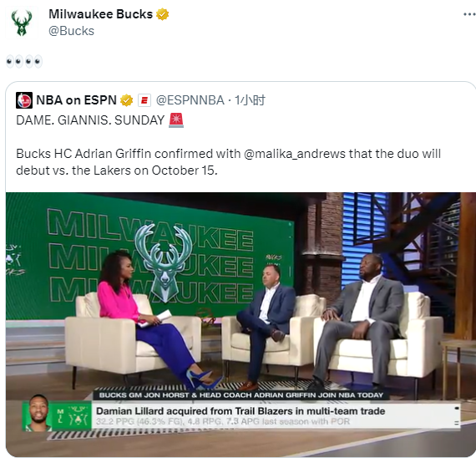Image resolution: width=476 pixels, height=458 pixels.
Task: Open the @Bucks handle link
Action: (71, 31)
